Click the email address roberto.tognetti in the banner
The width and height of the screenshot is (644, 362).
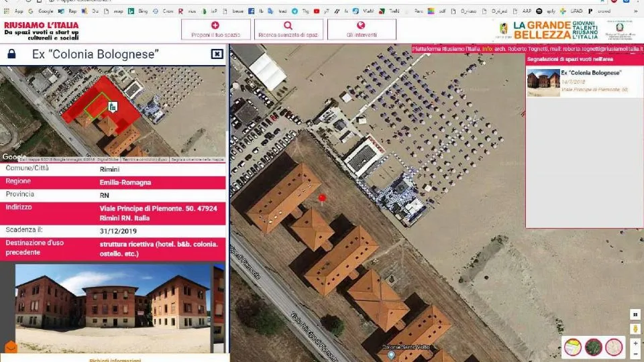coord(603,49)
